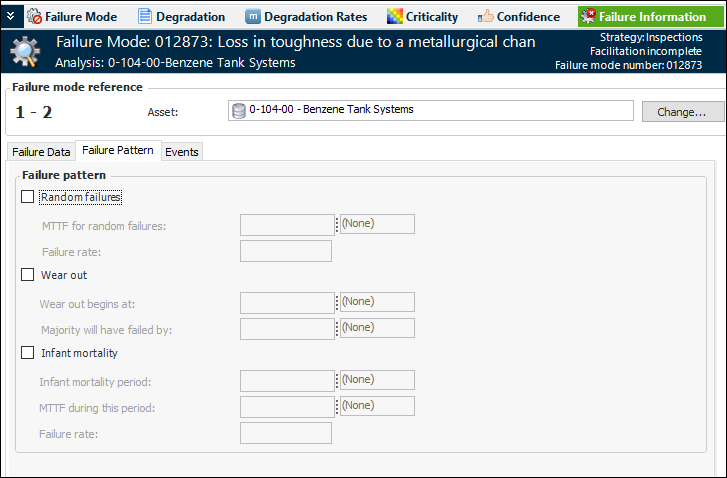Open the Failure Mode tab icon
Screen dimensions: 727x478
pyautogui.click(x=34, y=17)
